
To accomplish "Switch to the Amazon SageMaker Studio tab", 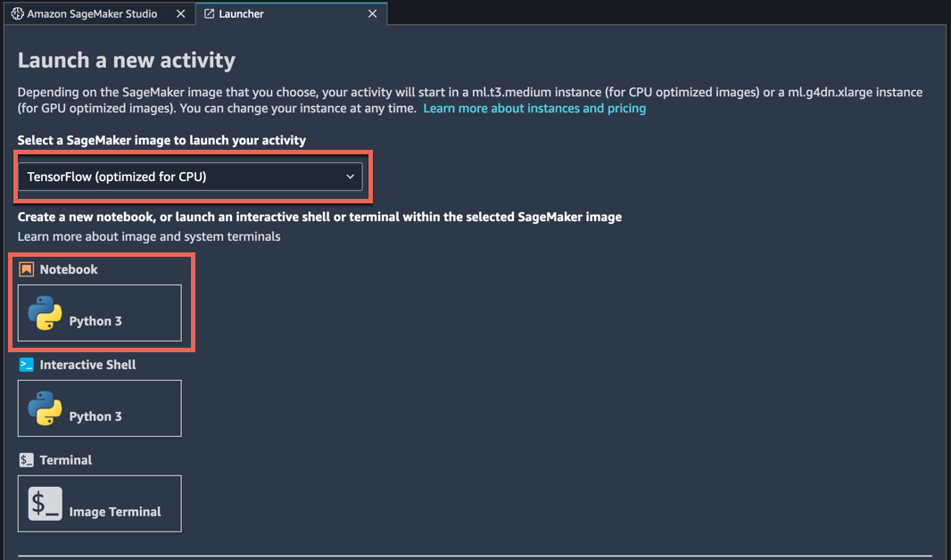I will click(x=99, y=13).
